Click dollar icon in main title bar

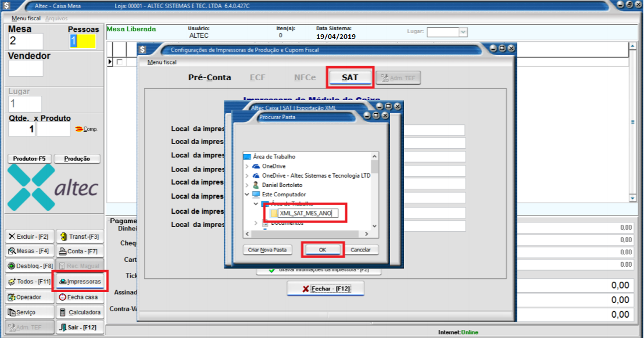coord(6,6)
